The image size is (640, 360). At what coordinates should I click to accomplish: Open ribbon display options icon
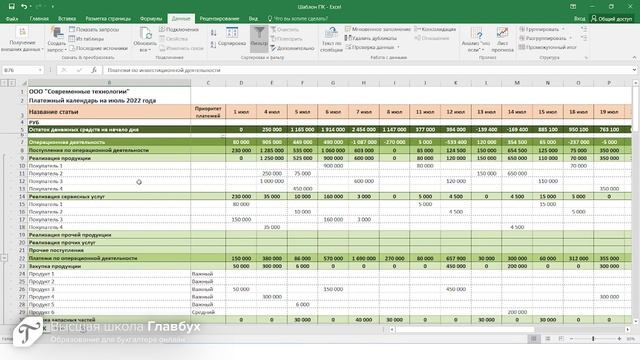pyautogui.click(x=573, y=7)
